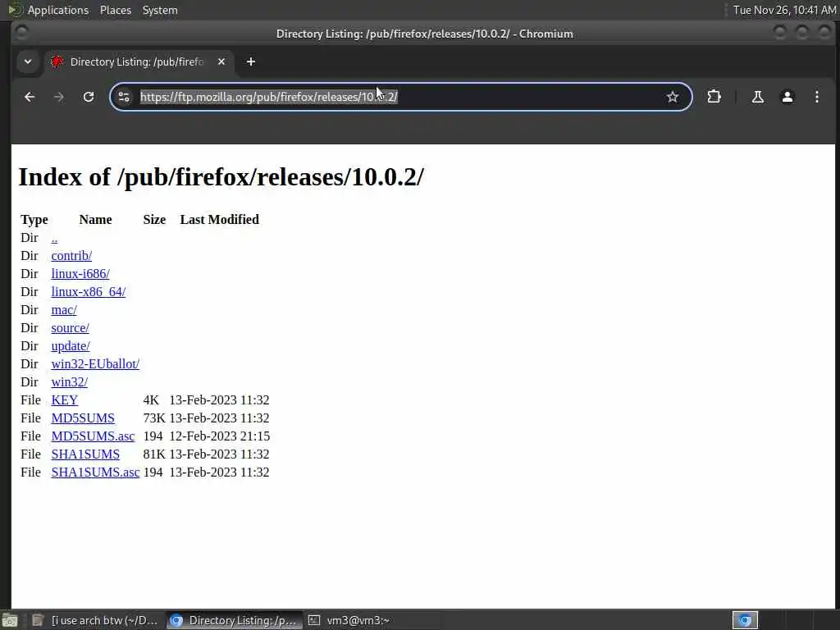Open the win32-EUballot/ directory
The image size is (840, 630).
tap(95, 364)
